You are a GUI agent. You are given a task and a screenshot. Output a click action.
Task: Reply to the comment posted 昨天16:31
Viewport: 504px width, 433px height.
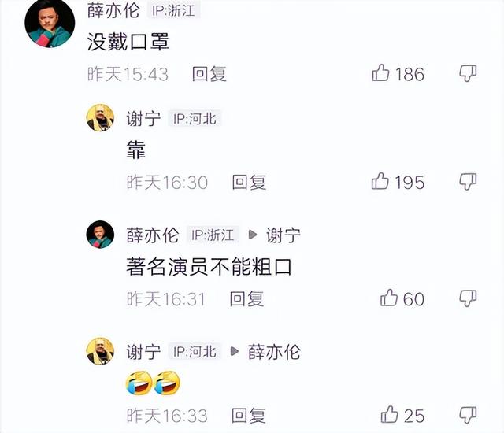tap(246, 298)
